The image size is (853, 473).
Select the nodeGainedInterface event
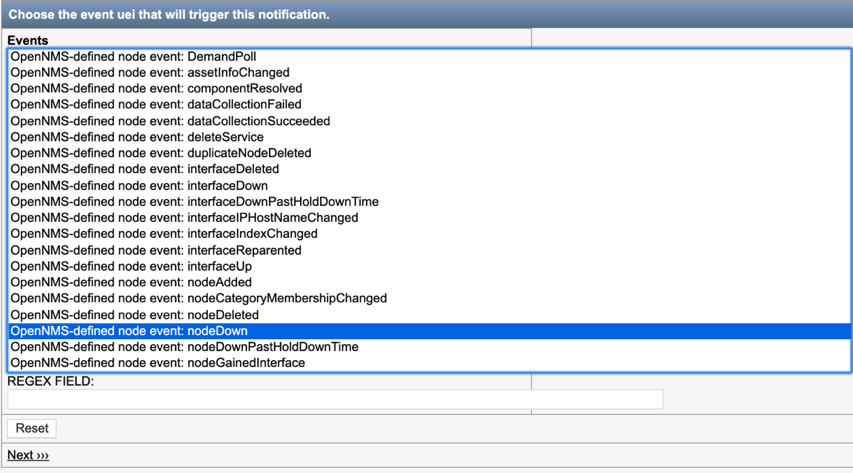tap(430, 363)
